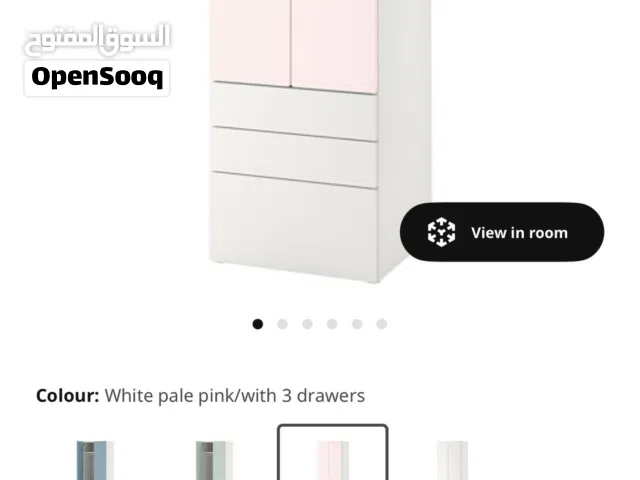Switch to the fifth carousel dot

pos(357,324)
